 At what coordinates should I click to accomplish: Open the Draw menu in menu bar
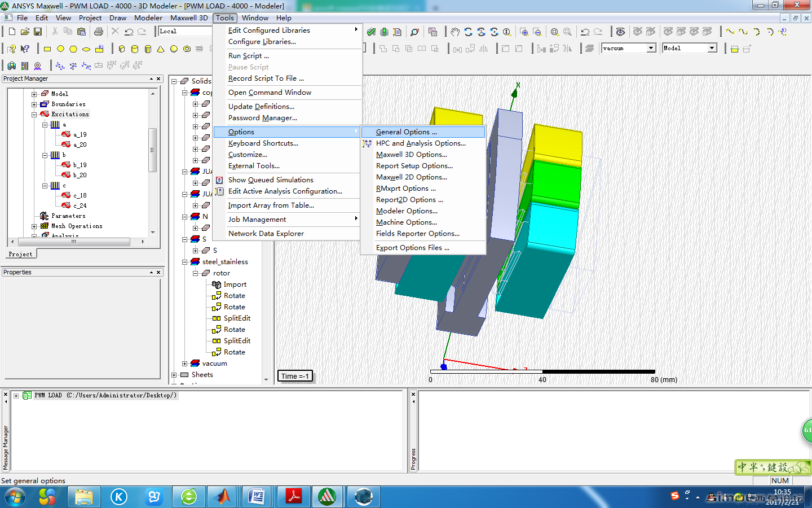click(117, 18)
